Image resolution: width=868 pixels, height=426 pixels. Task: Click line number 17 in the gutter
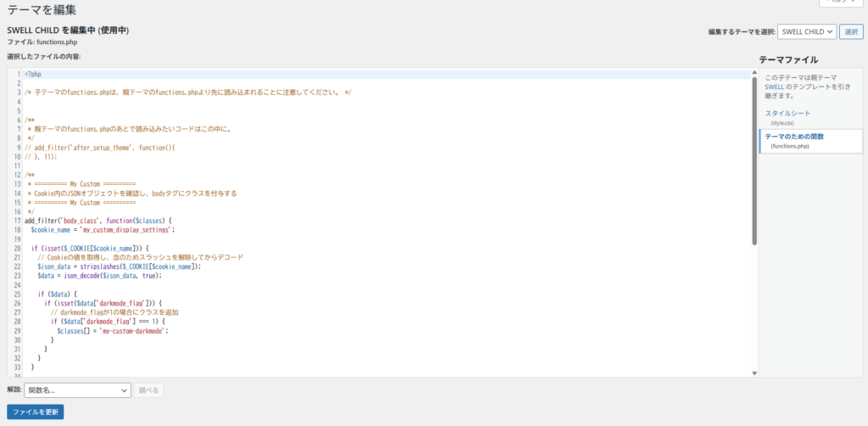(x=17, y=221)
